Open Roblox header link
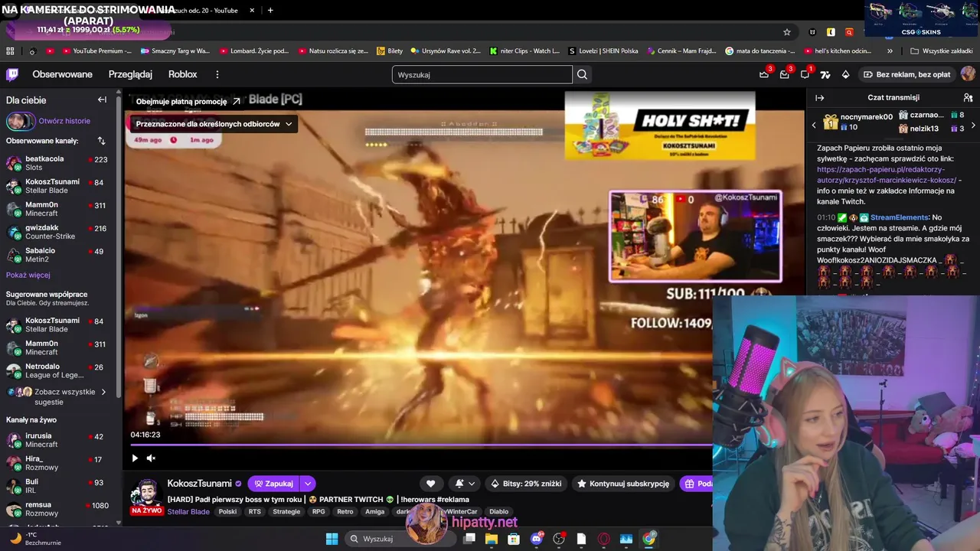 (x=183, y=74)
